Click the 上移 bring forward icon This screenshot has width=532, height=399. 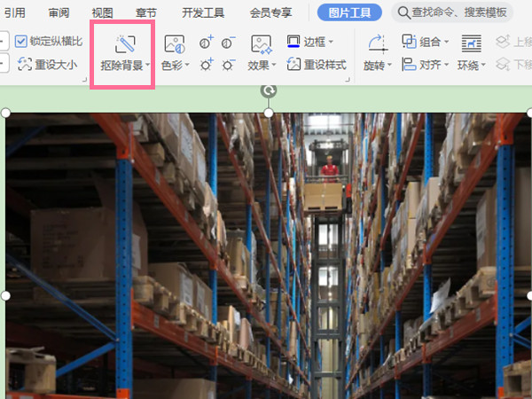coord(503,42)
